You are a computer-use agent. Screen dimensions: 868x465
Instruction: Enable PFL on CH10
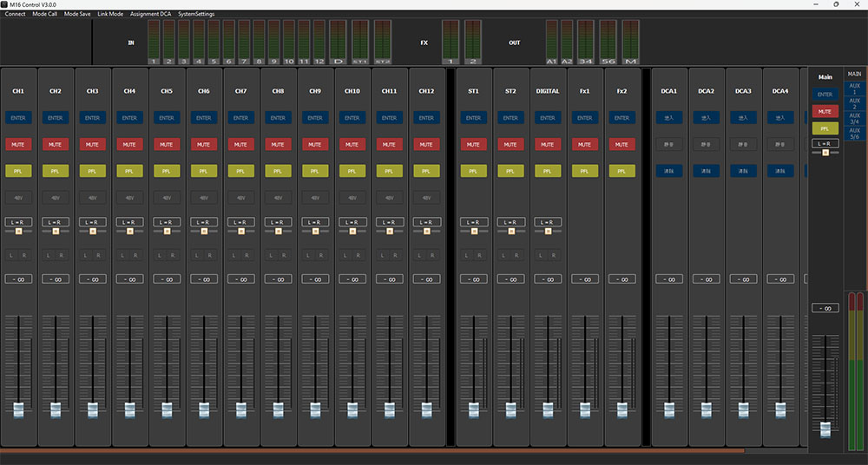[x=352, y=171]
